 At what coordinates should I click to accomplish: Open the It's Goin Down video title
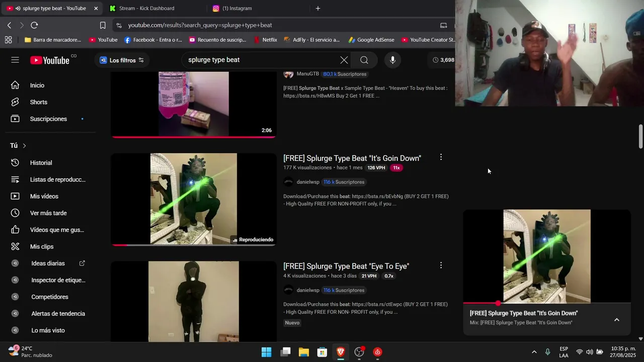(352, 158)
